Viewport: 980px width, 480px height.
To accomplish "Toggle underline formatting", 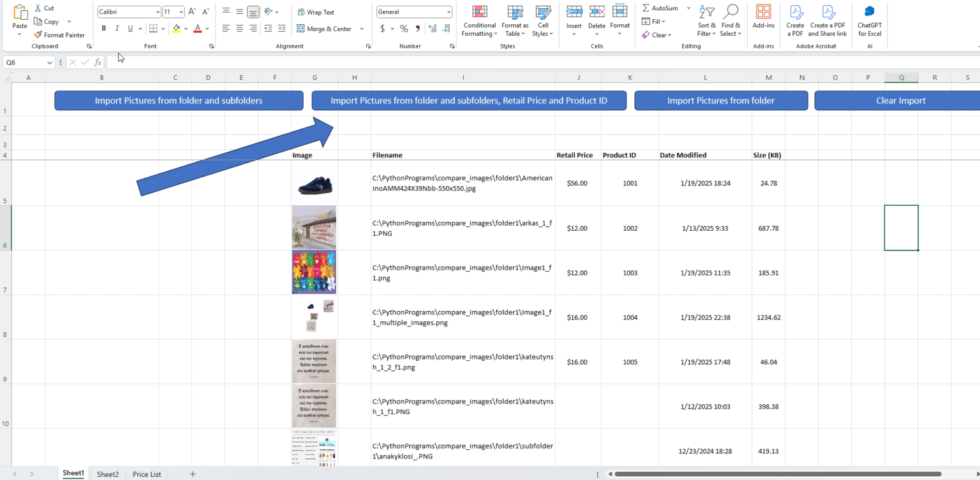I will click(130, 28).
